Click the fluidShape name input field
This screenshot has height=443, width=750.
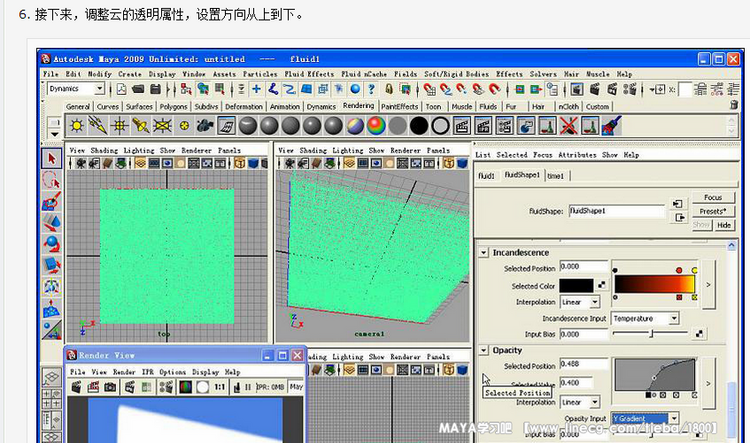point(617,211)
